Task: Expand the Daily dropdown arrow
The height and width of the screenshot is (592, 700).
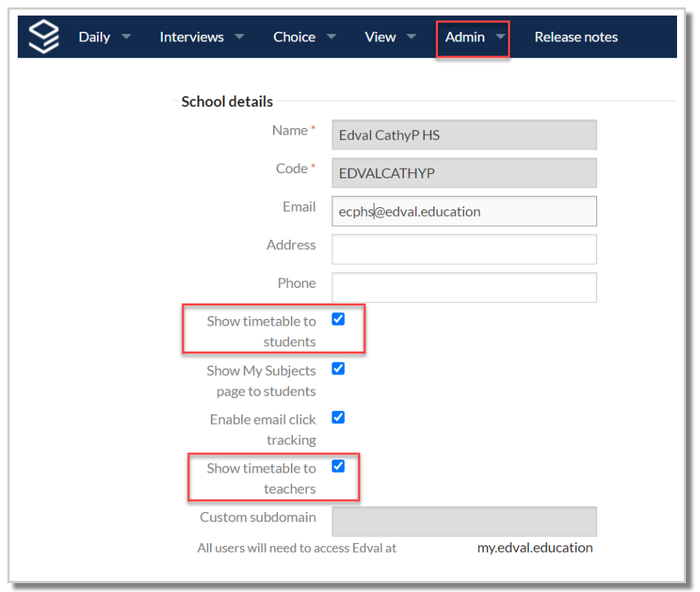Action: pyautogui.click(x=127, y=36)
